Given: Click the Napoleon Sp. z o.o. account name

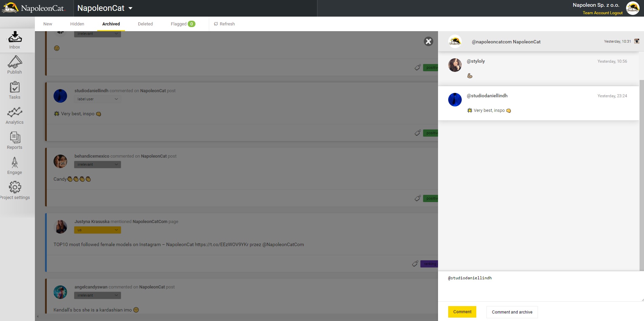Looking at the screenshot, I should [596, 5].
